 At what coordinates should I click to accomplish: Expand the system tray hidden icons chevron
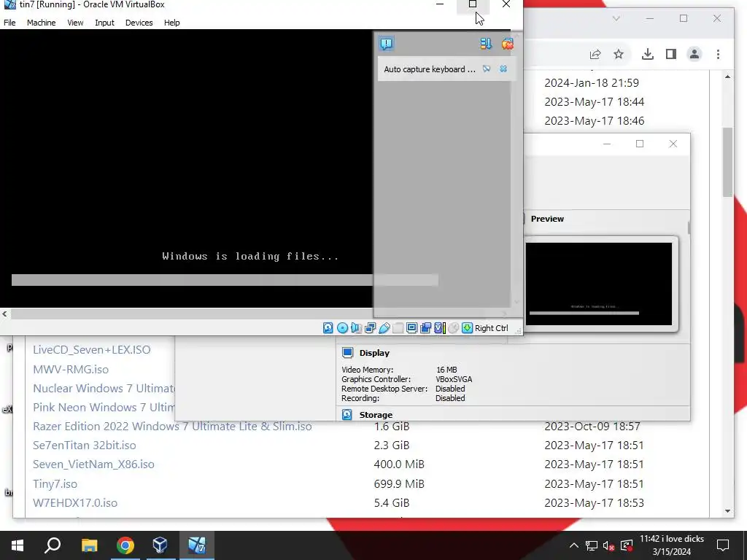click(574, 545)
